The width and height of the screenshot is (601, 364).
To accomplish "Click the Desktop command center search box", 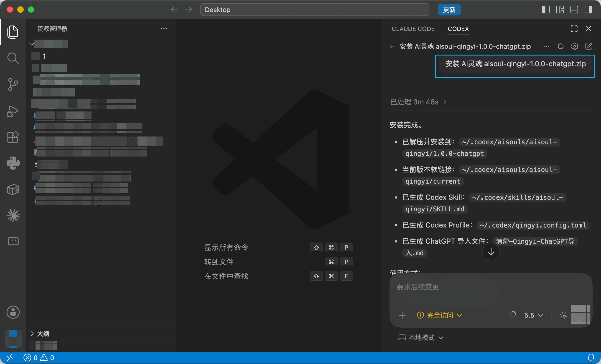I will (x=314, y=10).
